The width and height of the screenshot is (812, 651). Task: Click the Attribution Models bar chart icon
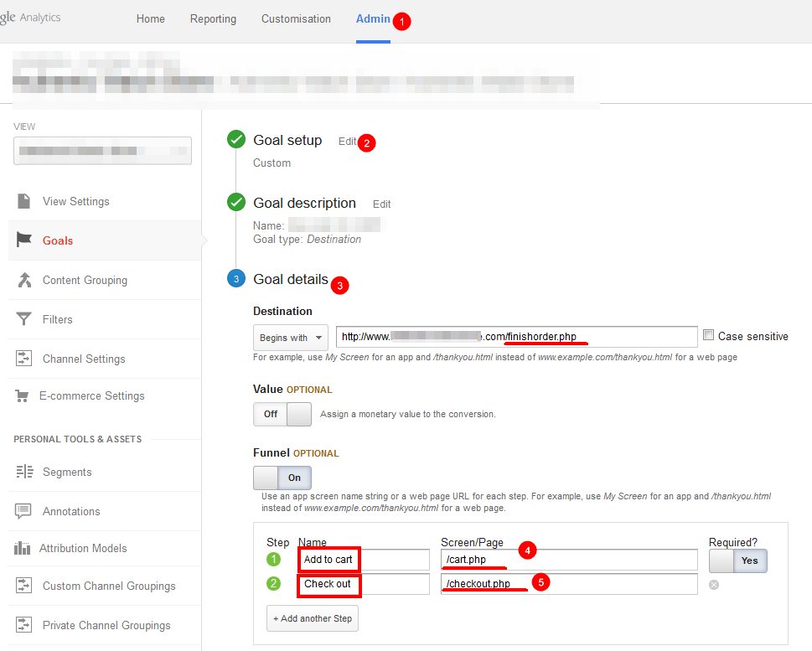[x=23, y=548]
